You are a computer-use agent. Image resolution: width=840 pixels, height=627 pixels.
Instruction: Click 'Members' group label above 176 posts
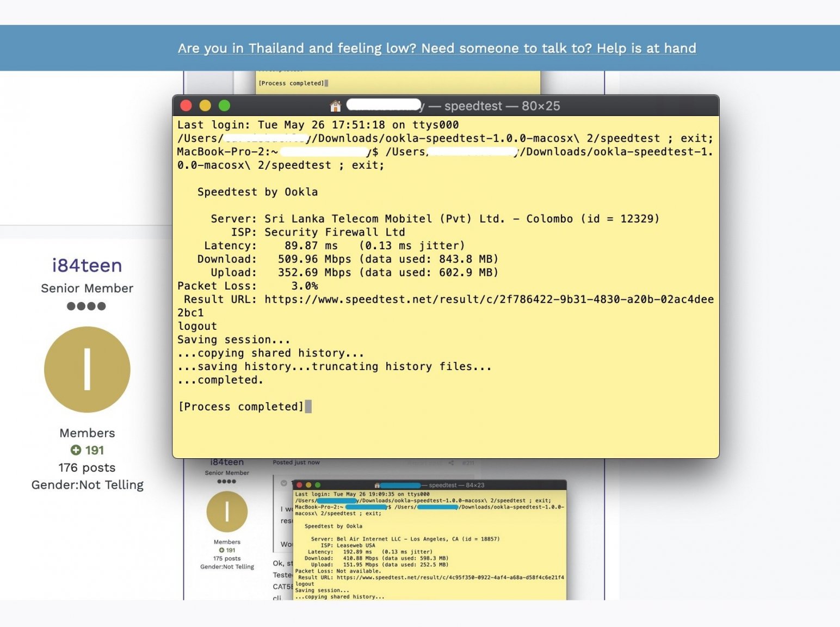click(x=87, y=433)
